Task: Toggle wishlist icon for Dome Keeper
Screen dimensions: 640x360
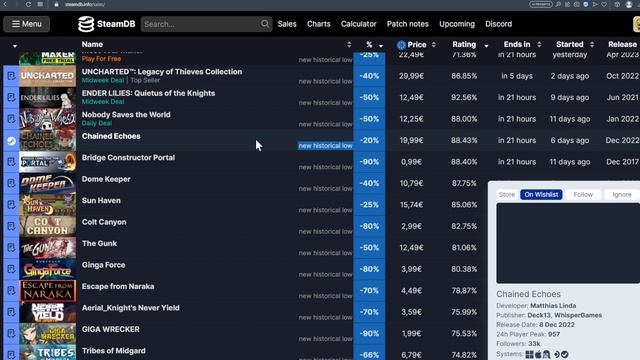Action: 11,183
